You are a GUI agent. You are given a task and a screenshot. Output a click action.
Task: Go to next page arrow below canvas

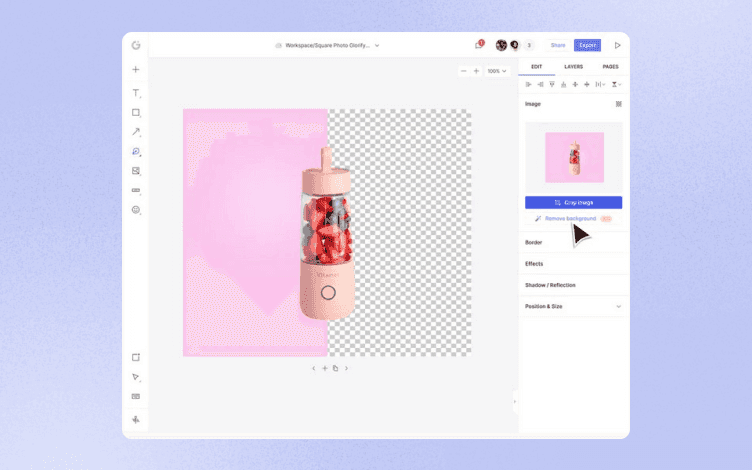click(346, 368)
